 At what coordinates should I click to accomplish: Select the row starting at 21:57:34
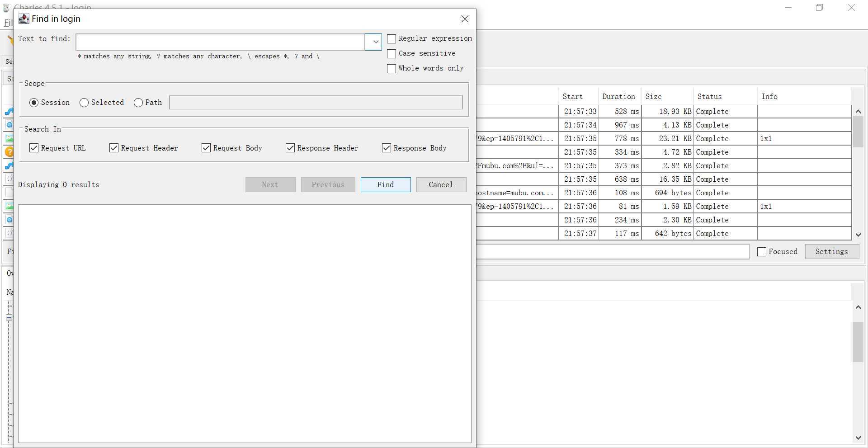click(664, 125)
